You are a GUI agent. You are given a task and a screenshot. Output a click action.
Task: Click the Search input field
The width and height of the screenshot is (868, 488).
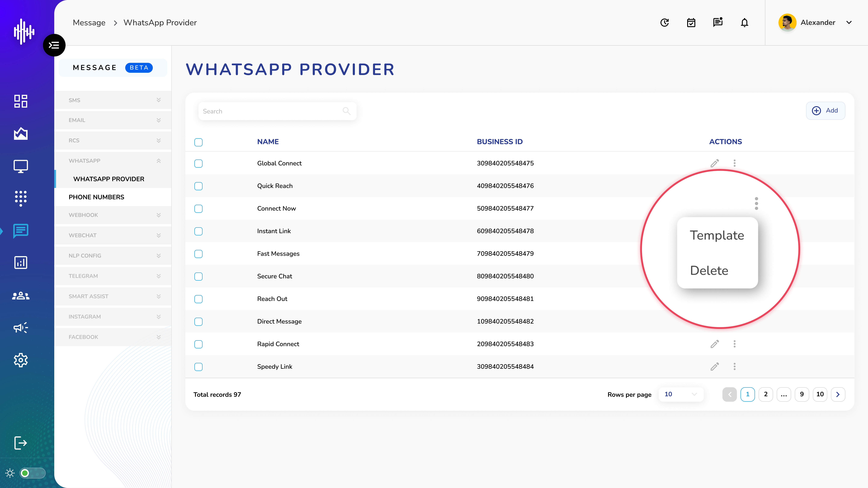click(x=277, y=111)
